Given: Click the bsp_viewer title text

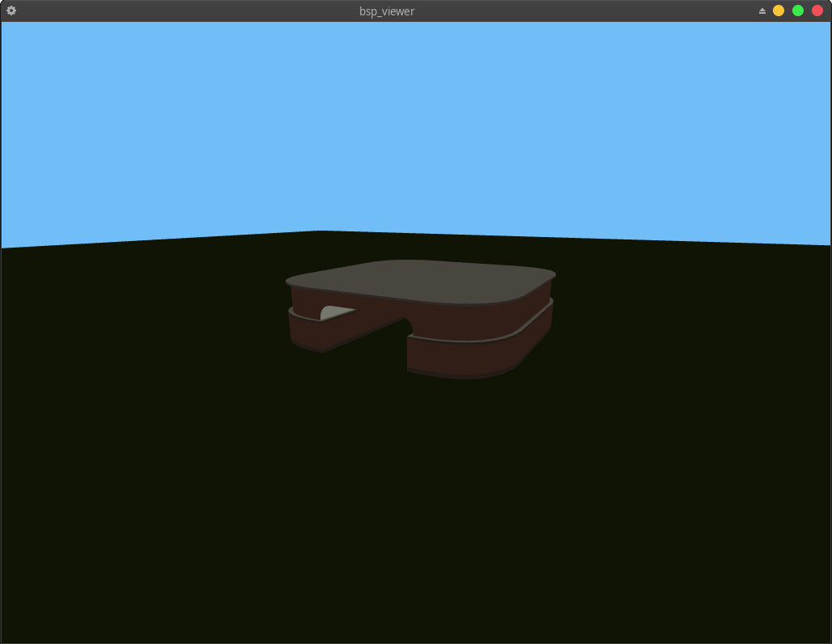Looking at the screenshot, I should pyautogui.click(x=387, y=11).
